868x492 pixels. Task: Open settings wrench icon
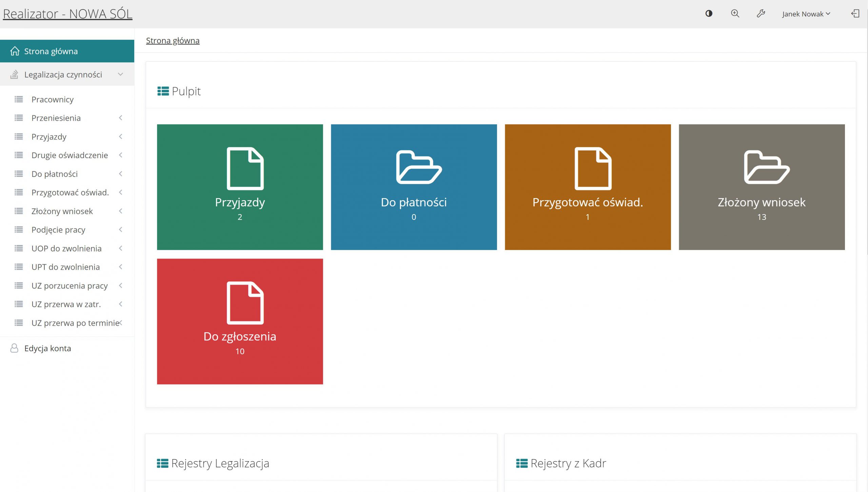[761, 14]
